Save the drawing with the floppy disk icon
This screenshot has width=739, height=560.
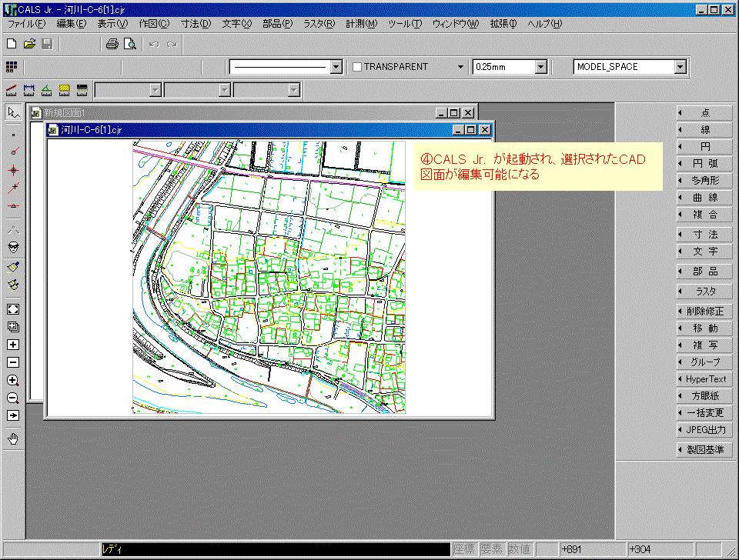[x=47, y=45]
